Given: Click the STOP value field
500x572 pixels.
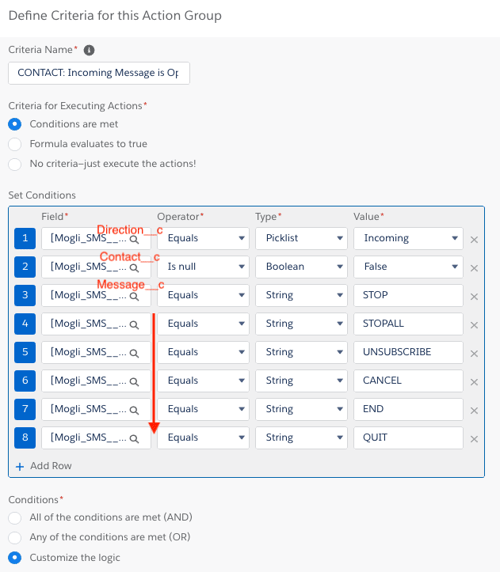Looking at the screenshot, I should point(408,295).
